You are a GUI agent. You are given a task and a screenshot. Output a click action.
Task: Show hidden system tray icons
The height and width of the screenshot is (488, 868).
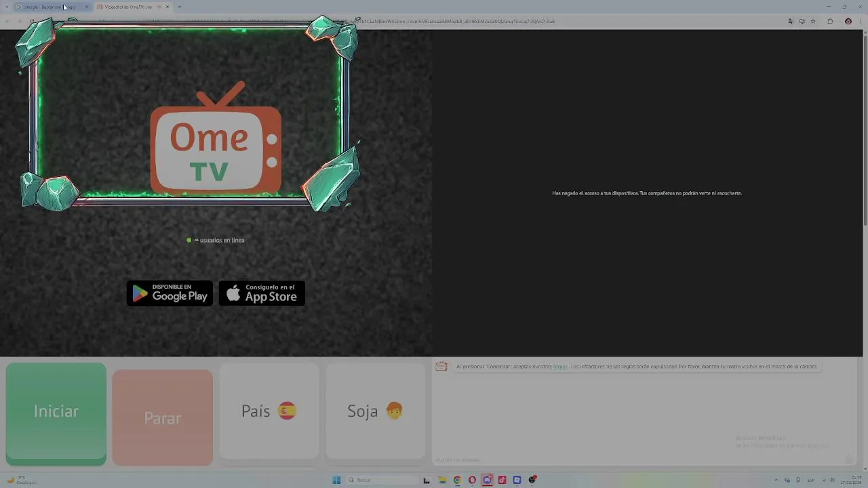pyautogui.click(x=776, y=480)
